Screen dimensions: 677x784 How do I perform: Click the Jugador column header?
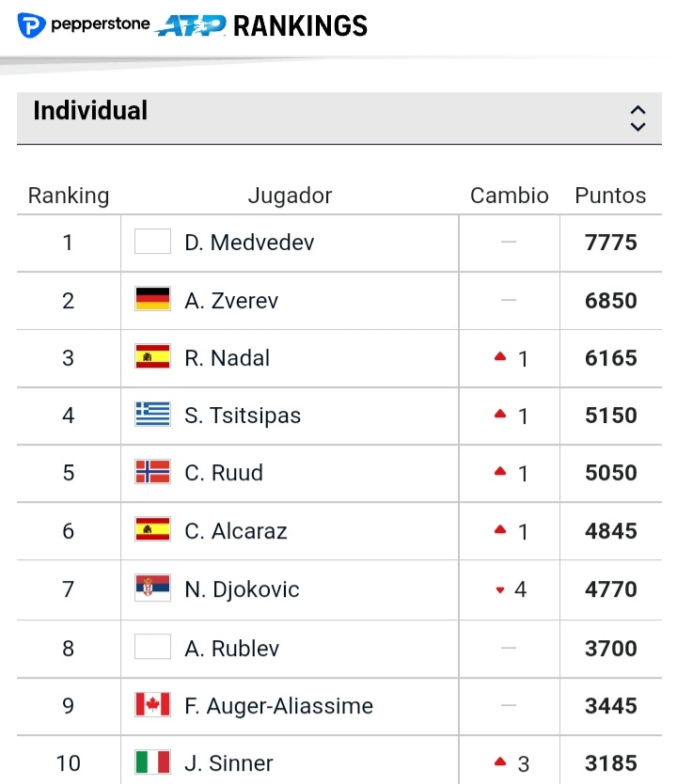coord(290,196)
